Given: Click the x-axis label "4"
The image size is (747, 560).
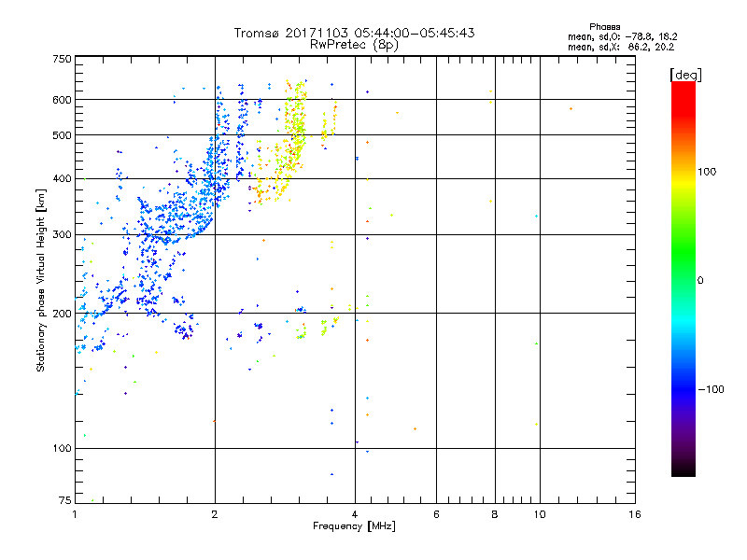Looking at the screenshot, I should 355,514.
